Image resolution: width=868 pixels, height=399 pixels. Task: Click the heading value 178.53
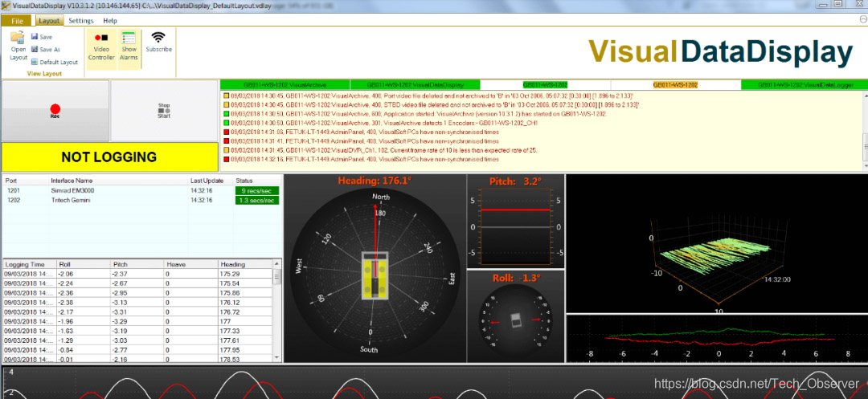coord(230,359)
